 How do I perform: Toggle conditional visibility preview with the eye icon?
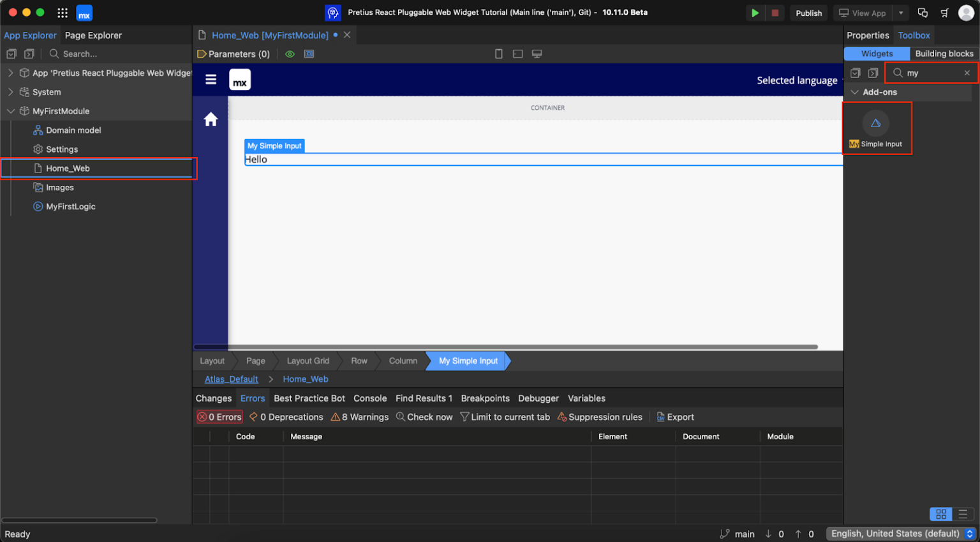tap(290, 54)
